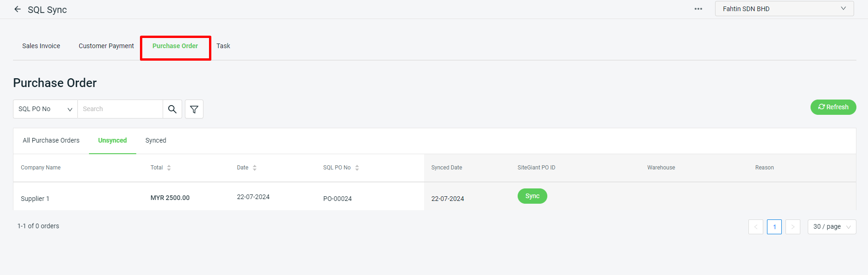Open the Fahtin SDN BHD company dropdown
The height and width of the screenshot is (275, 868).
pos(784,8)
